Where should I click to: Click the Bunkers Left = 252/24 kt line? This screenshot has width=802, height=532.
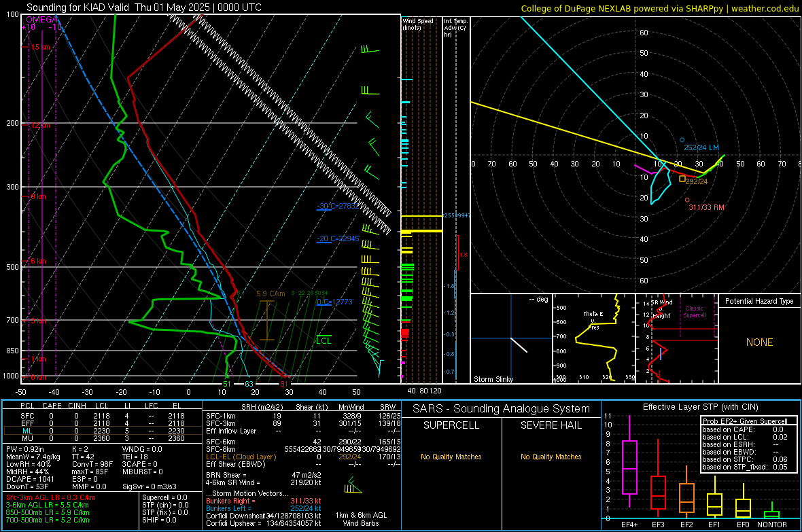(x=264, y=508)
